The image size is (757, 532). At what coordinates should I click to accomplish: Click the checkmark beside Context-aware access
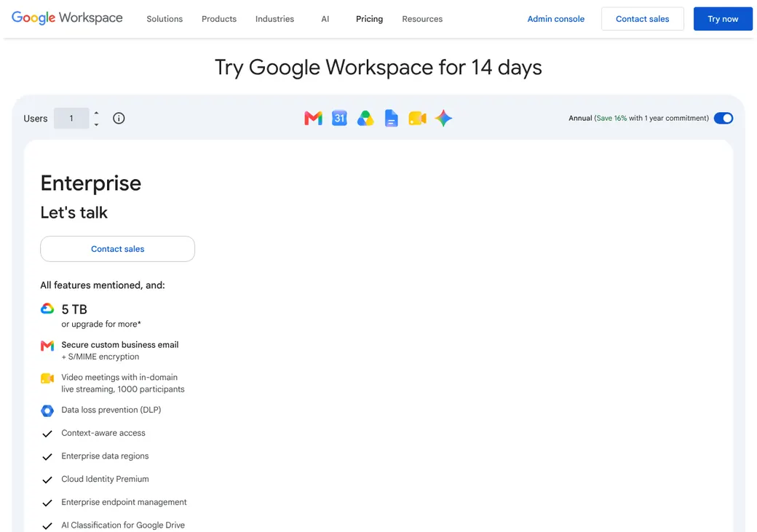[47, 434]
